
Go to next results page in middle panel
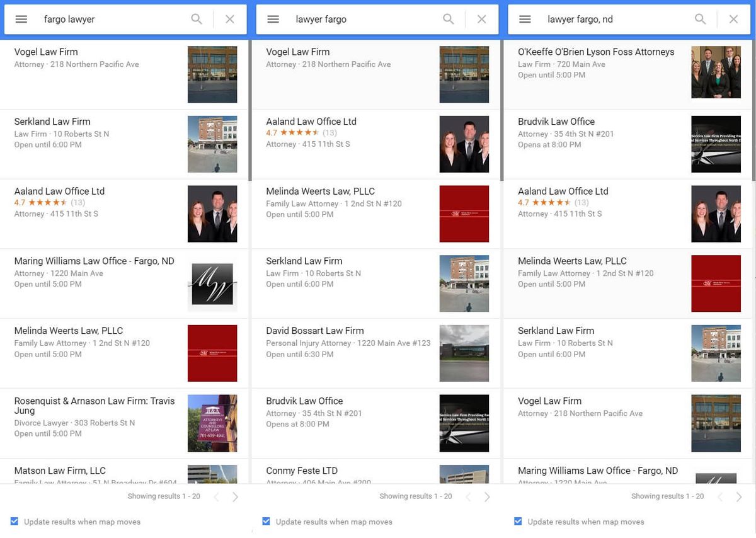(x=487, y=497)
